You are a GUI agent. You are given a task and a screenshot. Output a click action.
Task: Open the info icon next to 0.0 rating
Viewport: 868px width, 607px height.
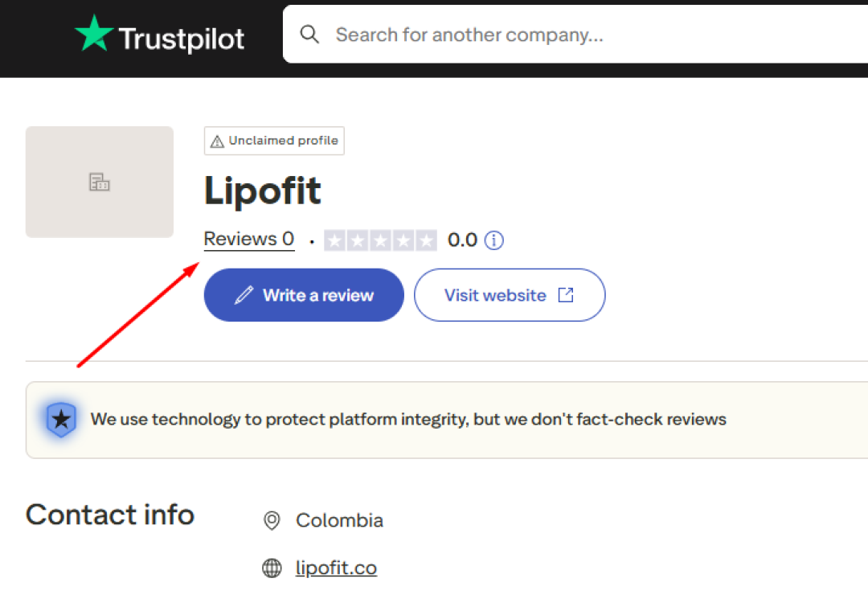pyautogui.click(x=494, y=240)
